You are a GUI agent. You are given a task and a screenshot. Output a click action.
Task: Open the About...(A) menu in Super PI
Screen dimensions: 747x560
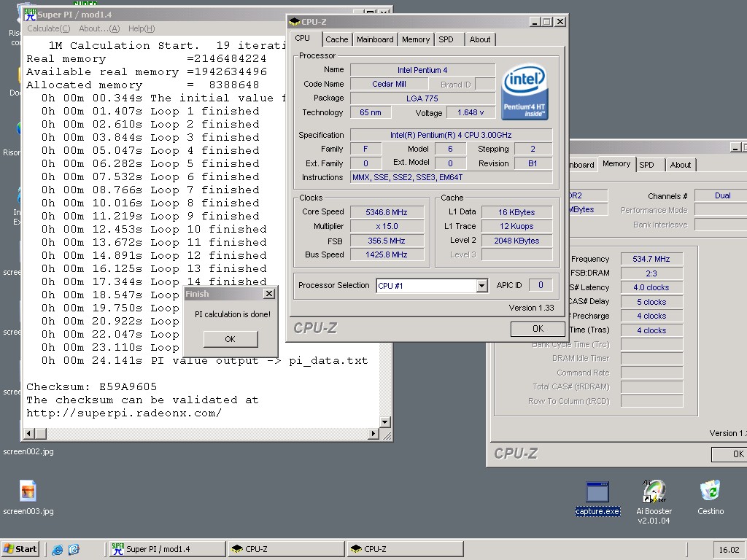[x=99, y=28]
